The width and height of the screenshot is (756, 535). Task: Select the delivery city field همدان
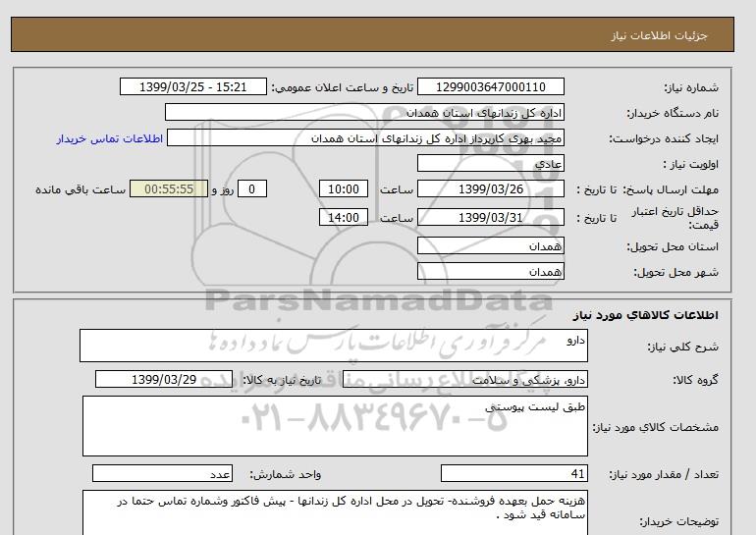490,271
